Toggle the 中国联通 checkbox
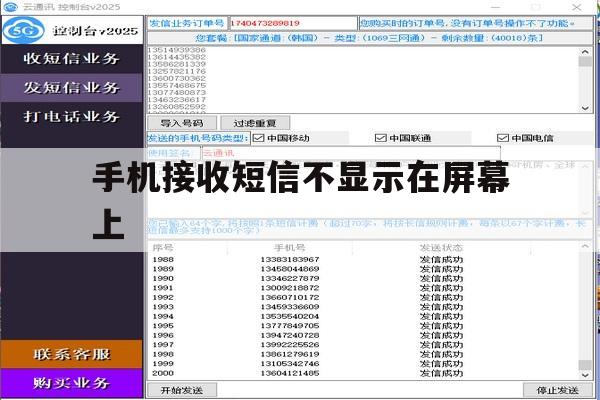 380,138
